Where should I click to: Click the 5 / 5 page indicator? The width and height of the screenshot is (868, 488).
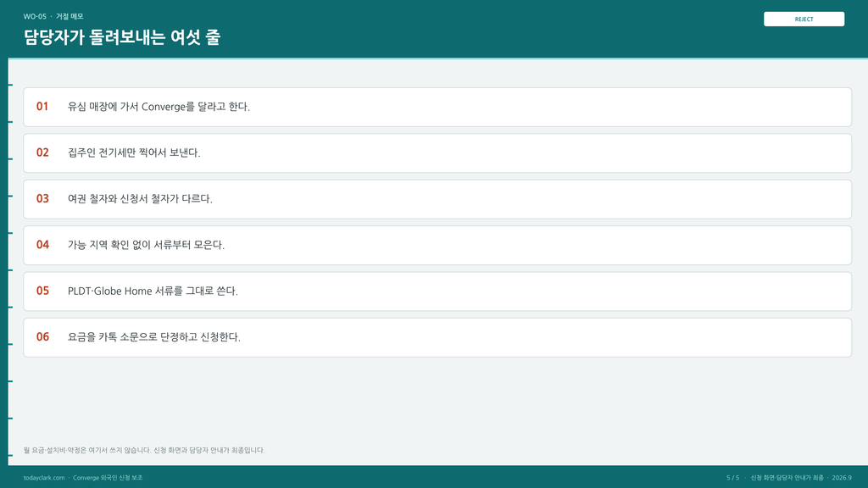point(732,478)
